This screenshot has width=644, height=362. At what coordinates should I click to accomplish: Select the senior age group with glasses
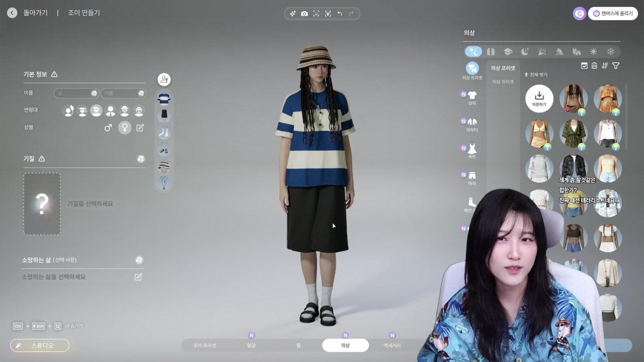pos(138,111)
